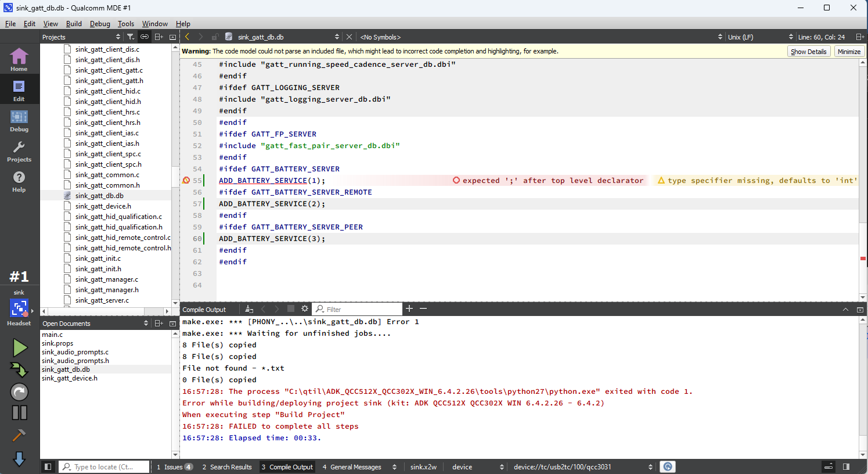This screenshot has height=474, width=868.
Task: Click the Deploy green arrows icon
Action: click(19, 370)
